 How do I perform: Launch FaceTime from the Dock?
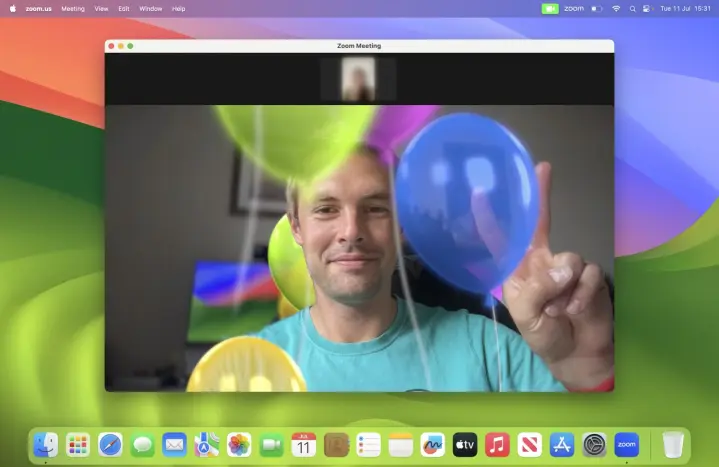(x=271, y=445)
